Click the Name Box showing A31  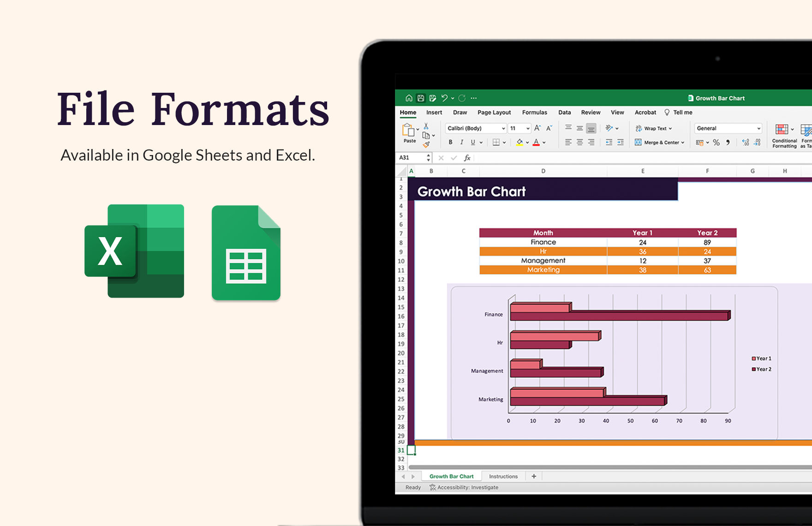pyautogui.click(x=414, y=158)
